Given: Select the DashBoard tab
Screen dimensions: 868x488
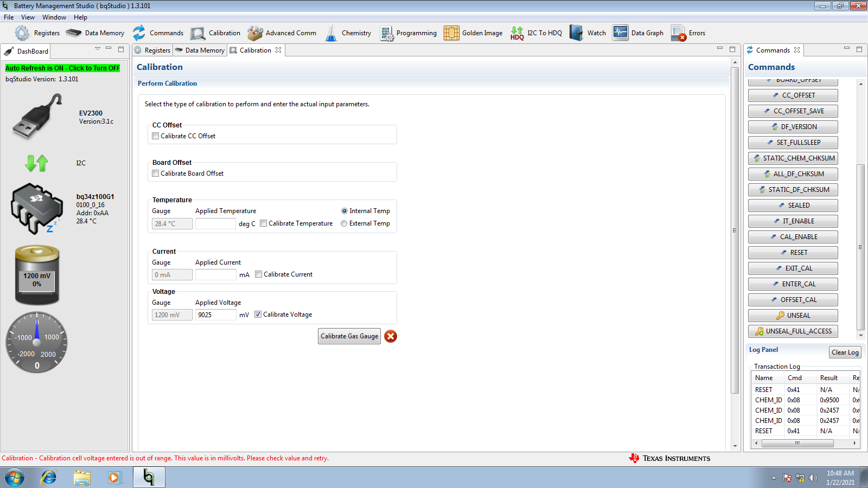Looking at the screenshot, I should (x=27, y=52).
